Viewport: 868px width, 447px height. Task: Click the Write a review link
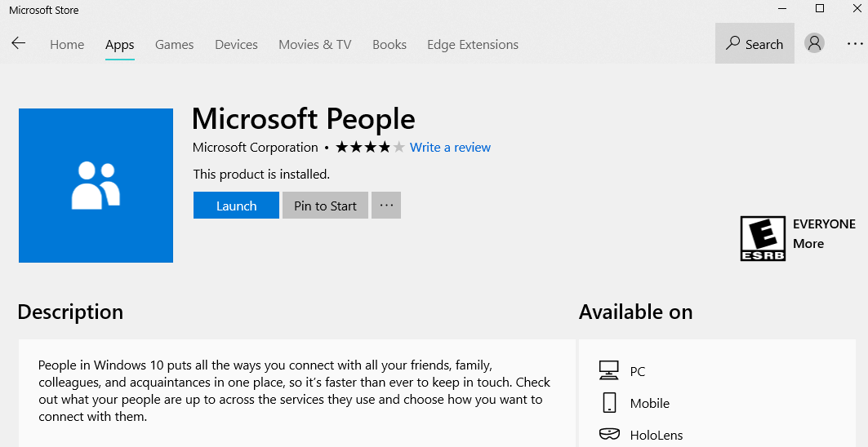(450, 148)
